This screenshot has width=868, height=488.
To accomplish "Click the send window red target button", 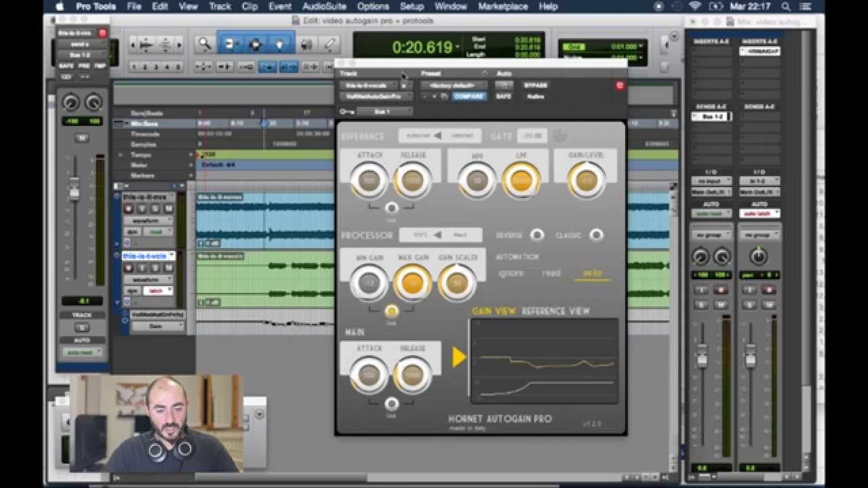I will pos(103,33).
